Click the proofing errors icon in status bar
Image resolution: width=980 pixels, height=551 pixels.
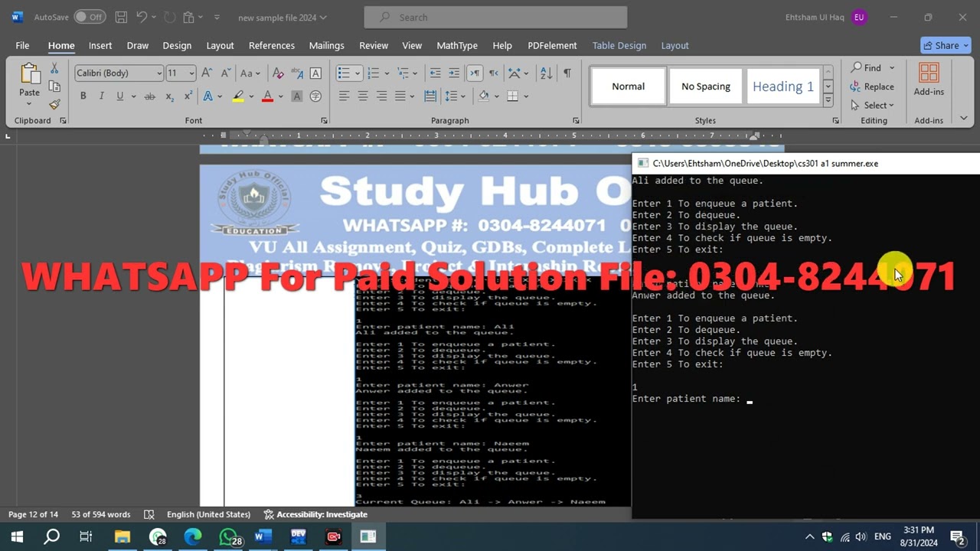pos(149,514)
